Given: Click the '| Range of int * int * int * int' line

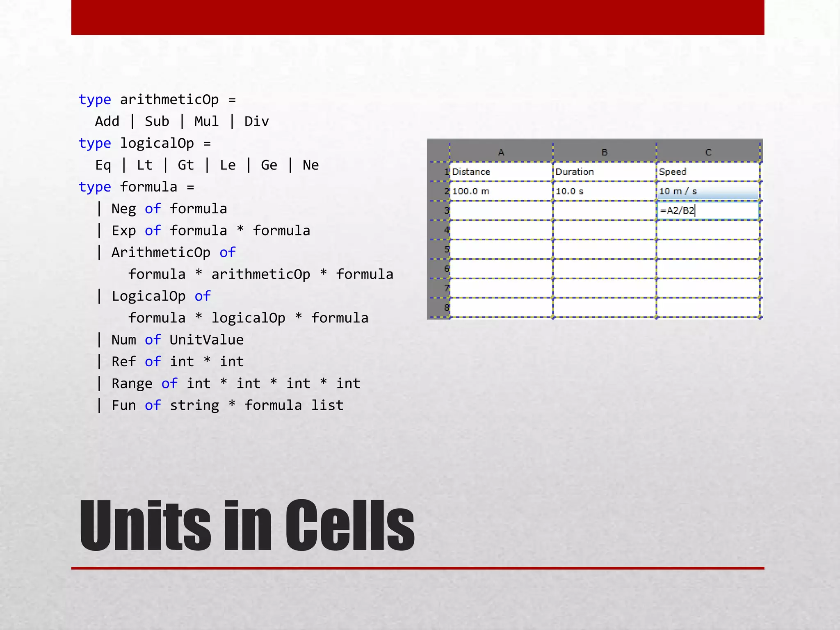Looking at the screenshot, I should pos(228,383).
